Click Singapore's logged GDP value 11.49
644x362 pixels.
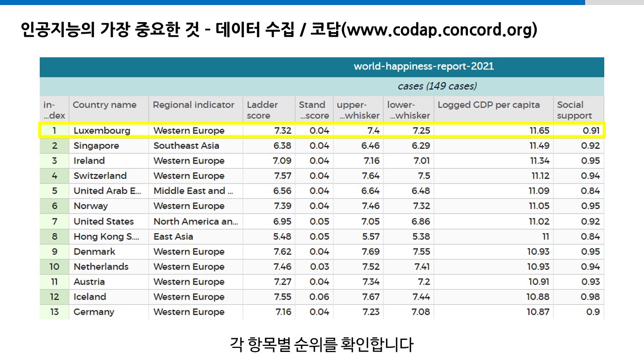click(x=493, y=146)
